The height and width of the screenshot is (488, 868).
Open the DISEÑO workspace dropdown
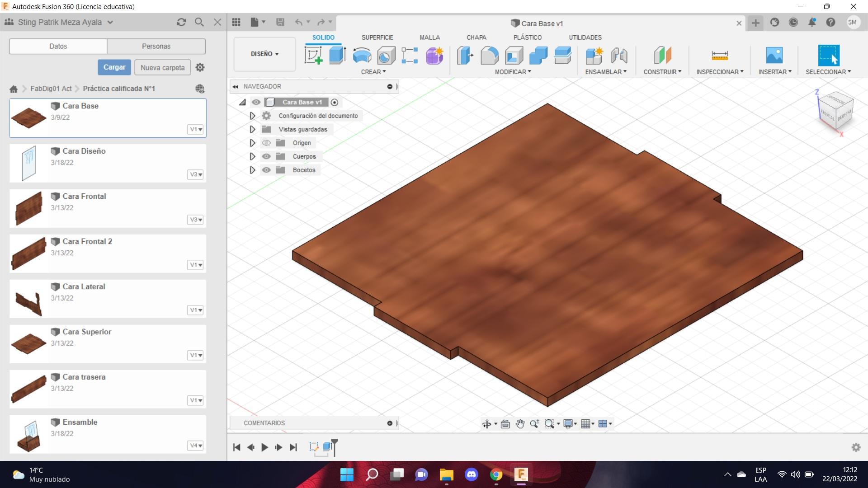pos(264,54)
